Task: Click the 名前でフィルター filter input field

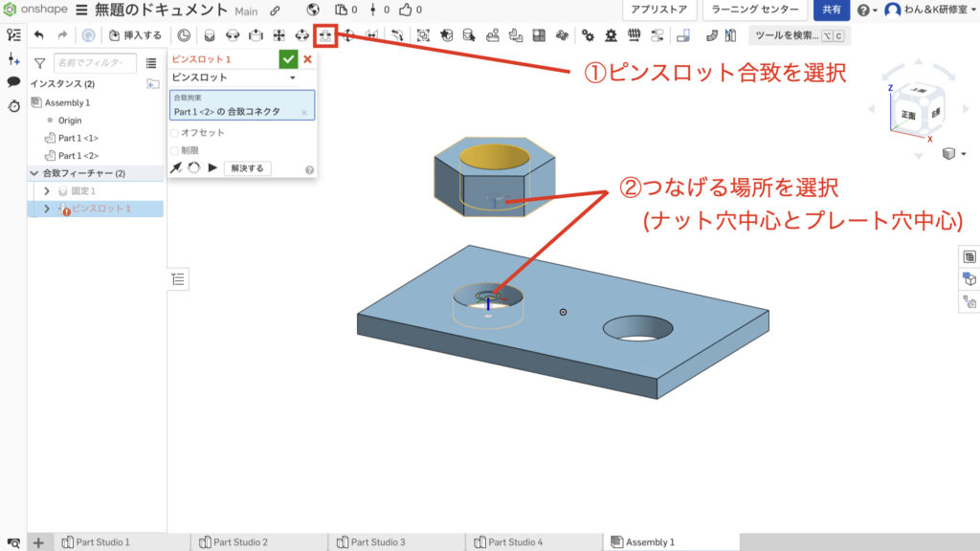Action: tap(95, 63)
